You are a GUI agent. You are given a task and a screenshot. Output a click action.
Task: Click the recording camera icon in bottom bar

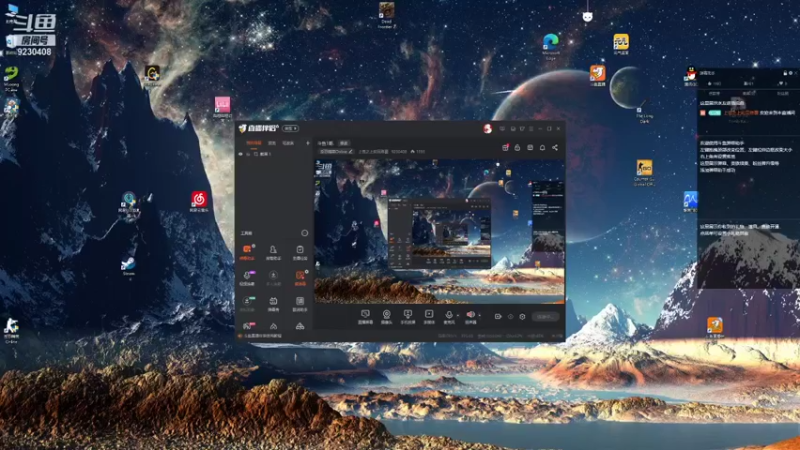tap(498, 316)
